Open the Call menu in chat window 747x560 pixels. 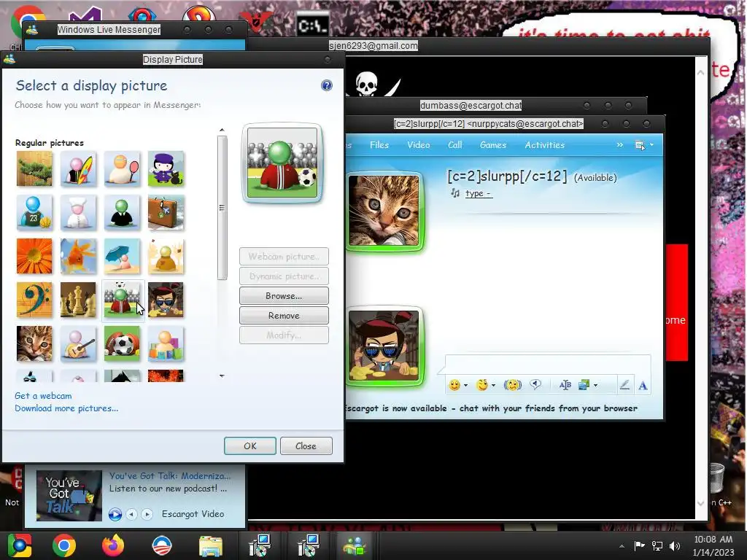[x=455, y=145]
